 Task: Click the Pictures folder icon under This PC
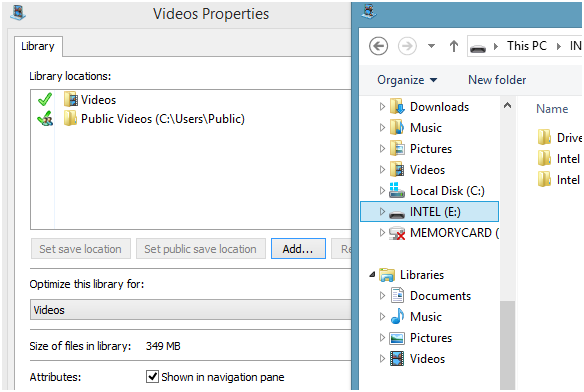[x=397, y=148]
